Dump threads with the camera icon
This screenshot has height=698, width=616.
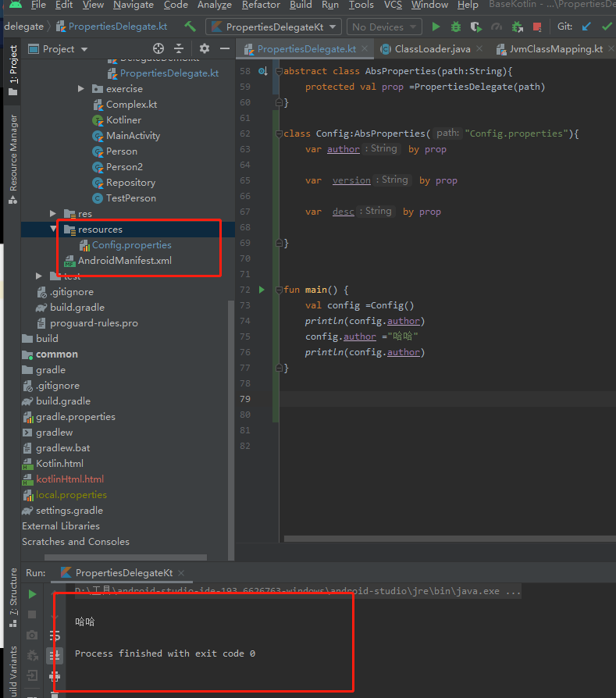coord(32,635)
